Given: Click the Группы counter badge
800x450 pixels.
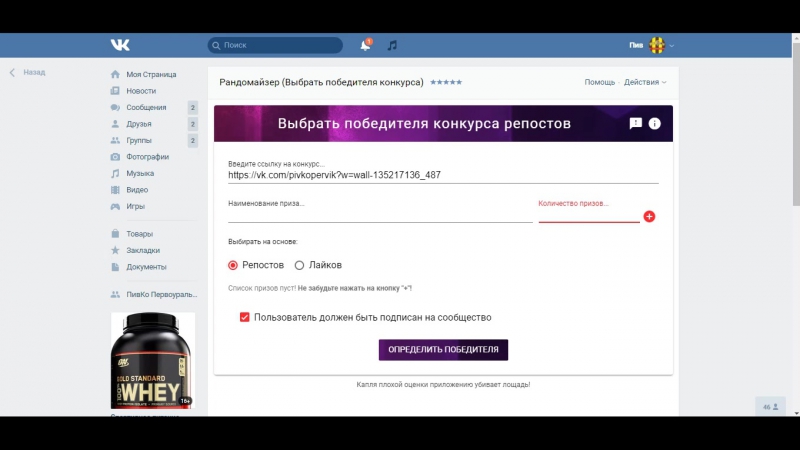Looking at the screenshot, I should (x=192, y=140).
